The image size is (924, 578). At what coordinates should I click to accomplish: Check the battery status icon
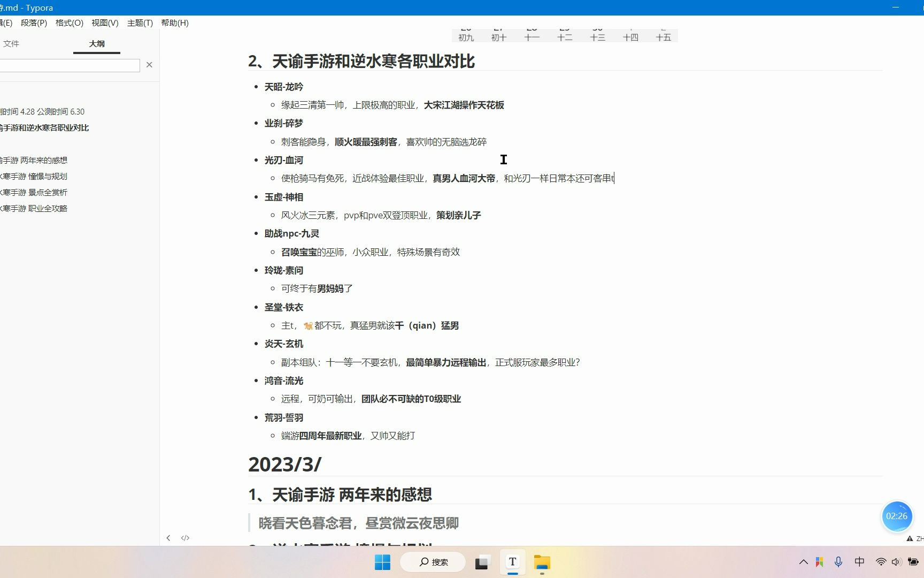pos(913,562)
